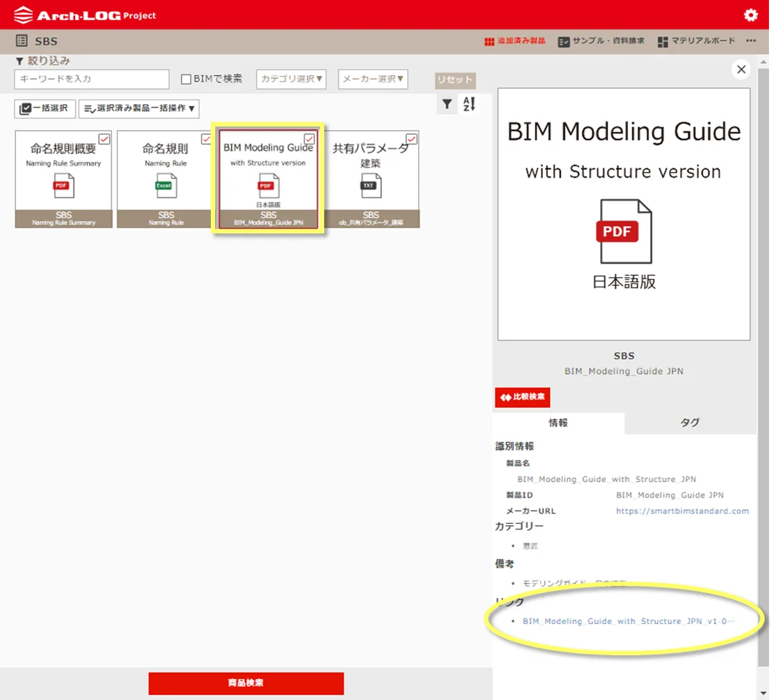Click the large PDF icon in detail preview
The image size is (774, 700).
624,231
